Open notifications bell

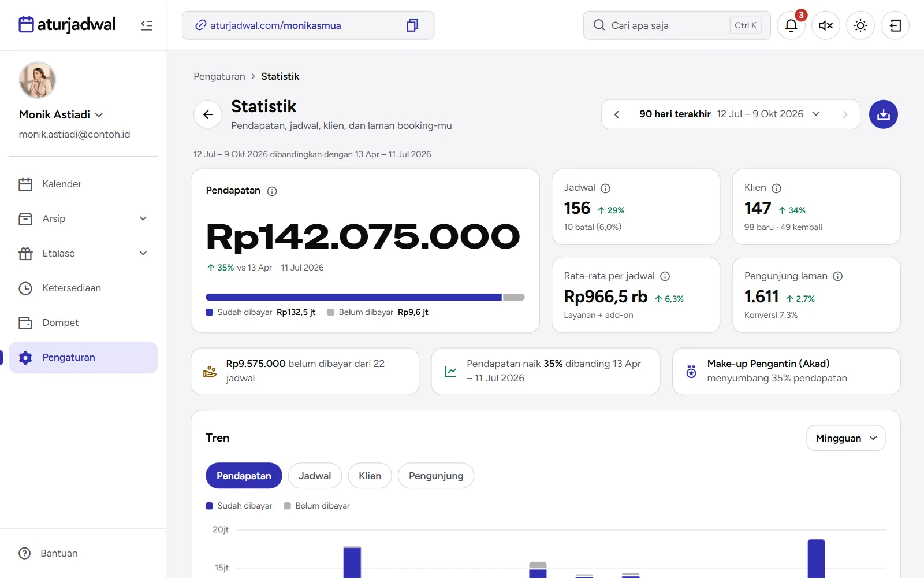(x=791, y=25)
